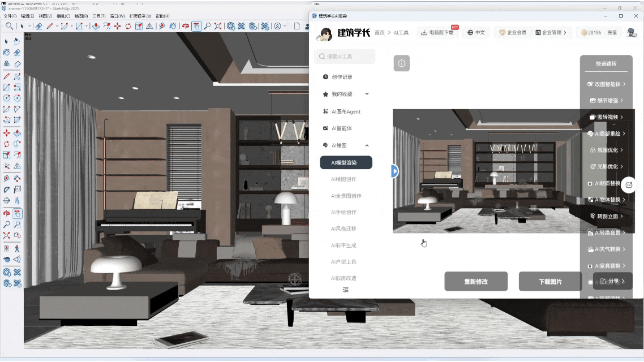Click the Zoom Extents icon in the top toolbar
Viewport: 644px width, 362px height.
tap(218, 26)
